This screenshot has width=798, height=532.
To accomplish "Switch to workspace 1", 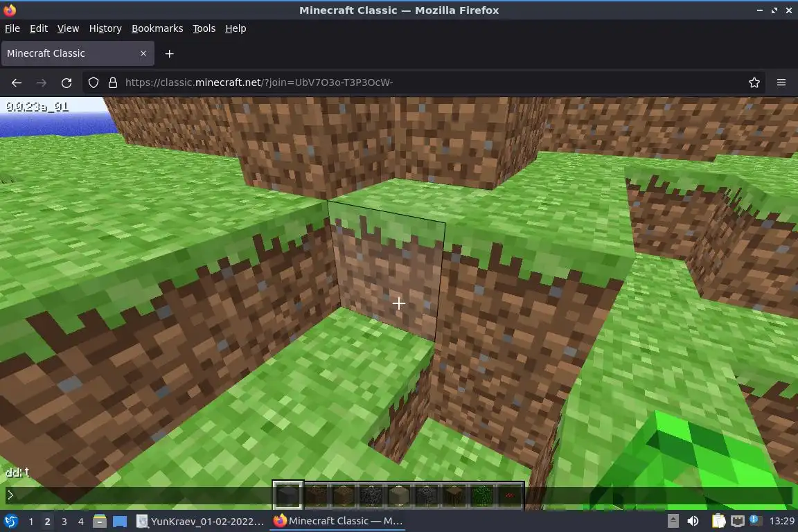I will click(x=31, y=522).
